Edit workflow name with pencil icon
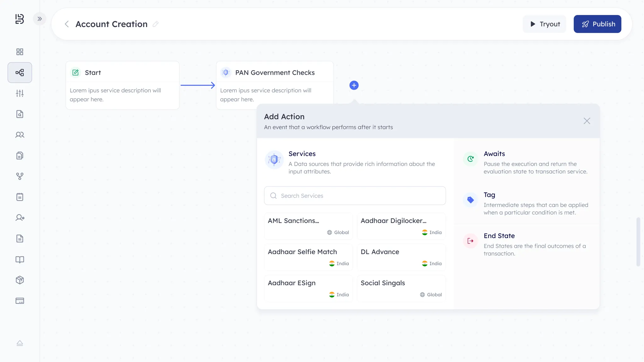 (155, 24)
